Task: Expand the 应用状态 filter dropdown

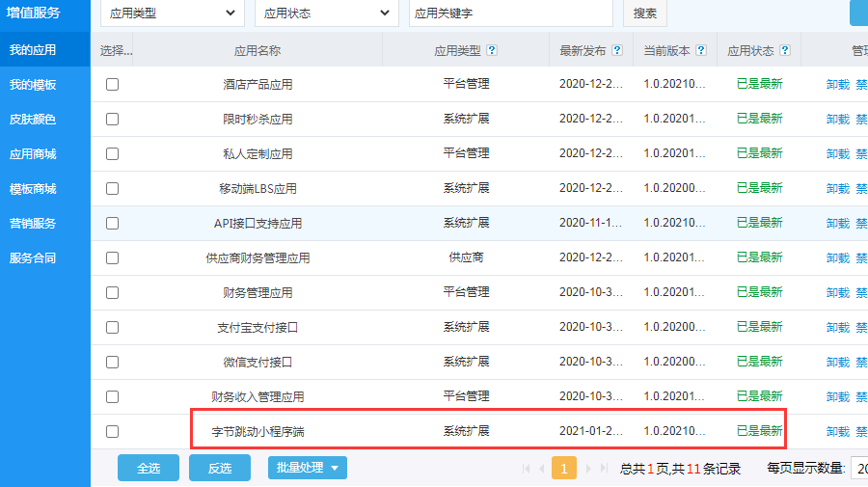Action: point(326,13)
